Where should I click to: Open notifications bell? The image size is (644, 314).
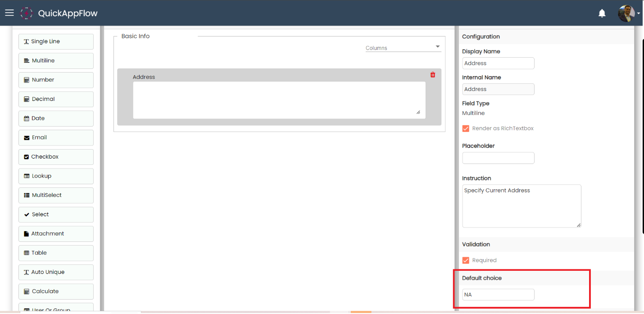(x=602, y=14)
